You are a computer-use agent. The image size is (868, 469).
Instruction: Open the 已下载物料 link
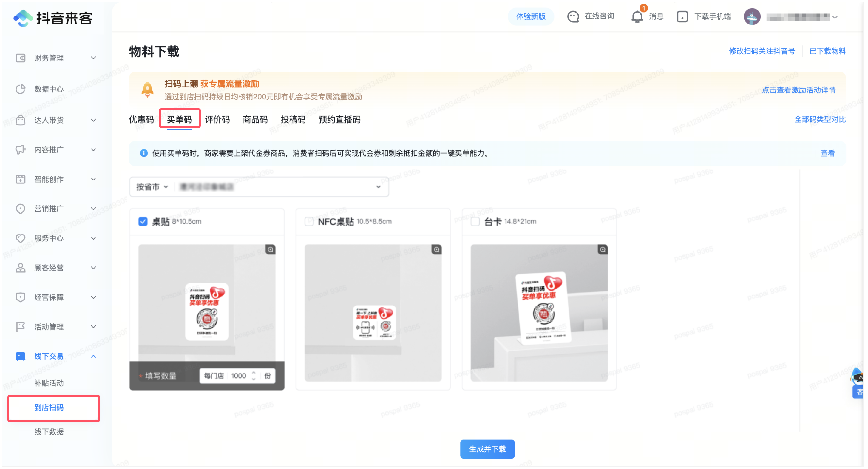[827, 51]
